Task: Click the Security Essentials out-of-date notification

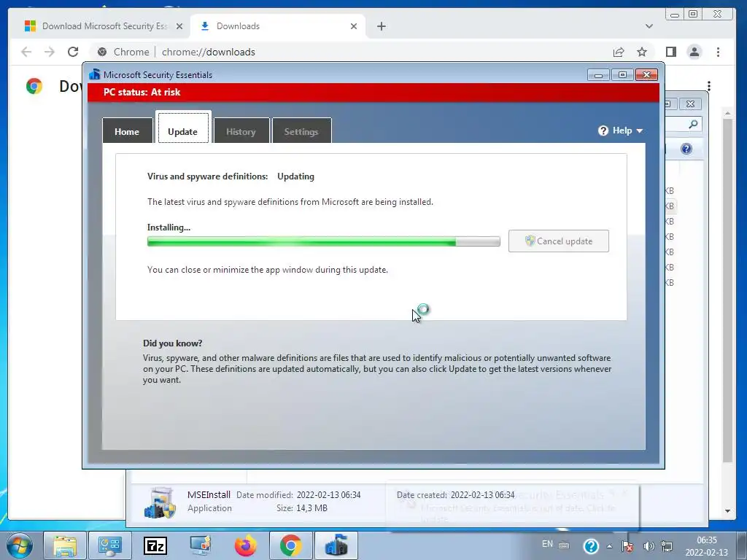Action: (512, 507)
